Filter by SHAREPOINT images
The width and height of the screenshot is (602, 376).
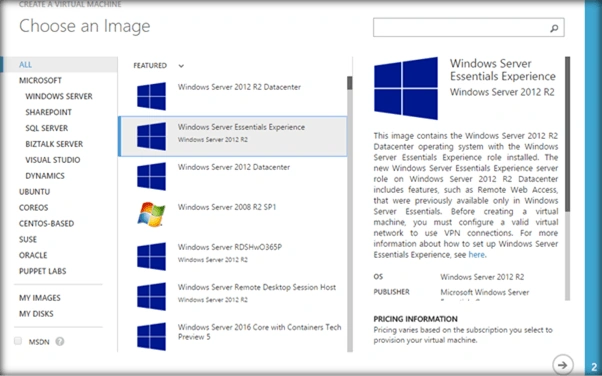(x=48, y=112)
